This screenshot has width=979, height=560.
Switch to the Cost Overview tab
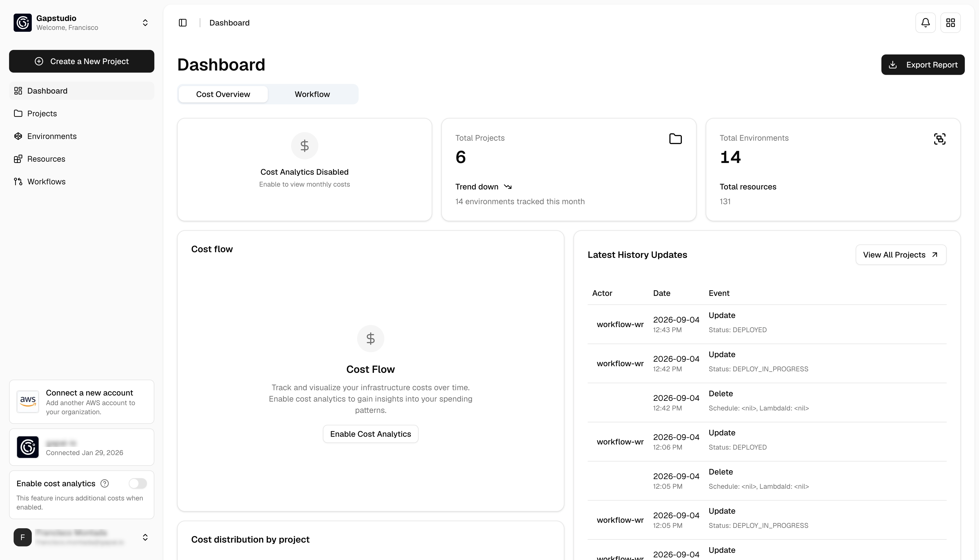pyautogui.click(x=223, y=94)
